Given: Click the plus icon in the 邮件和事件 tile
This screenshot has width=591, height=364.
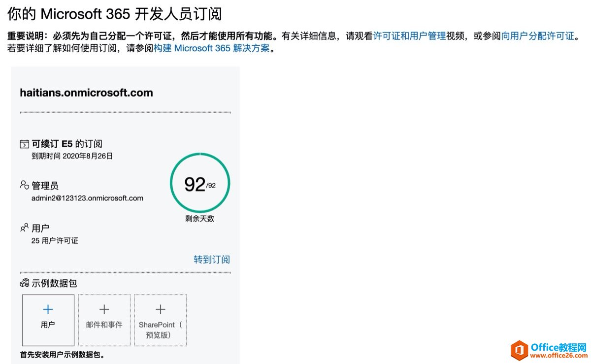Looking at the screenshot, I should 104,309.
